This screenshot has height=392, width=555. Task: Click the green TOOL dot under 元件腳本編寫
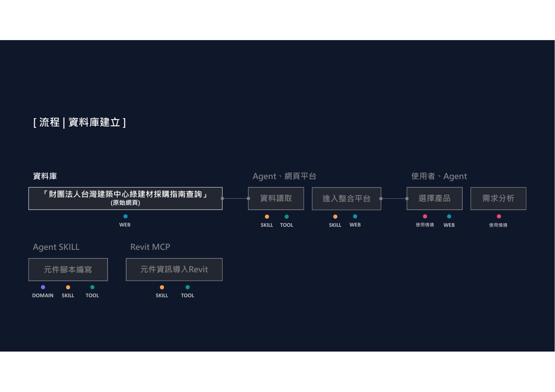92,287
